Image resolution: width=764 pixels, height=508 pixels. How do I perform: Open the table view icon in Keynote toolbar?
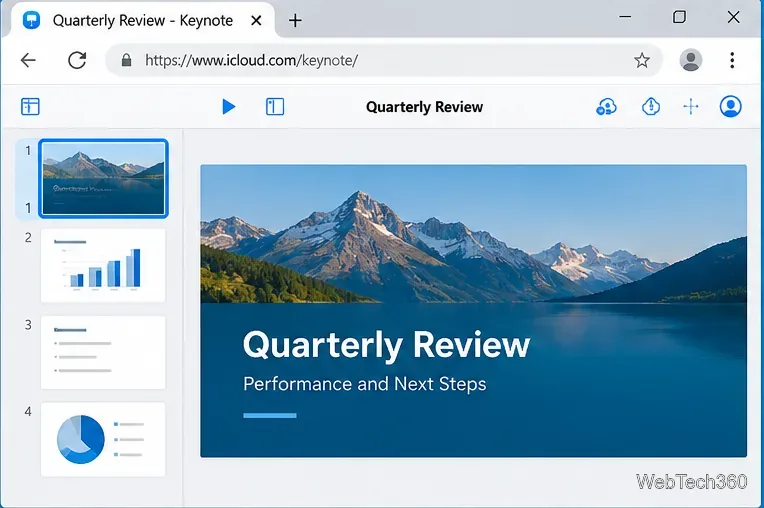click(30, 106)
